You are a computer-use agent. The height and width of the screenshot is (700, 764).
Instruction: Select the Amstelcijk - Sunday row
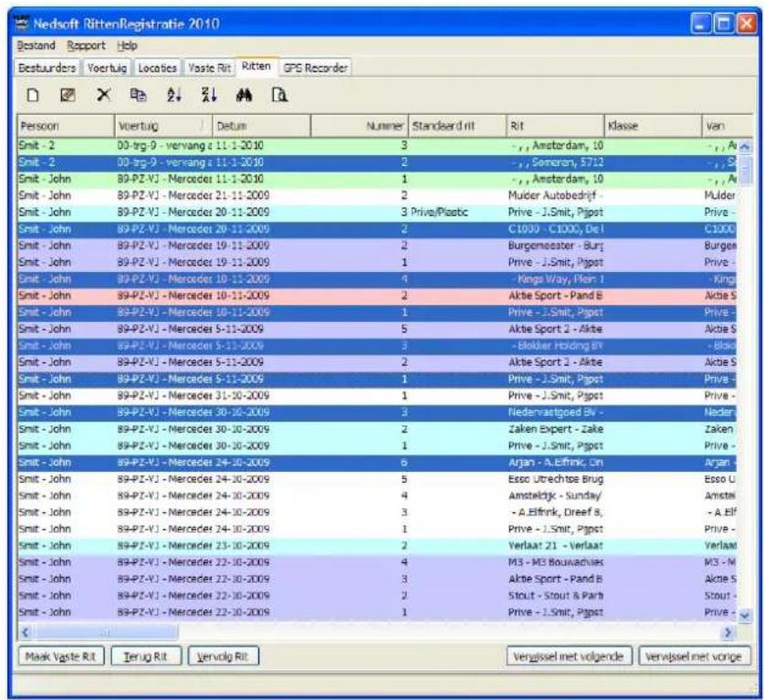click(378, 496)
